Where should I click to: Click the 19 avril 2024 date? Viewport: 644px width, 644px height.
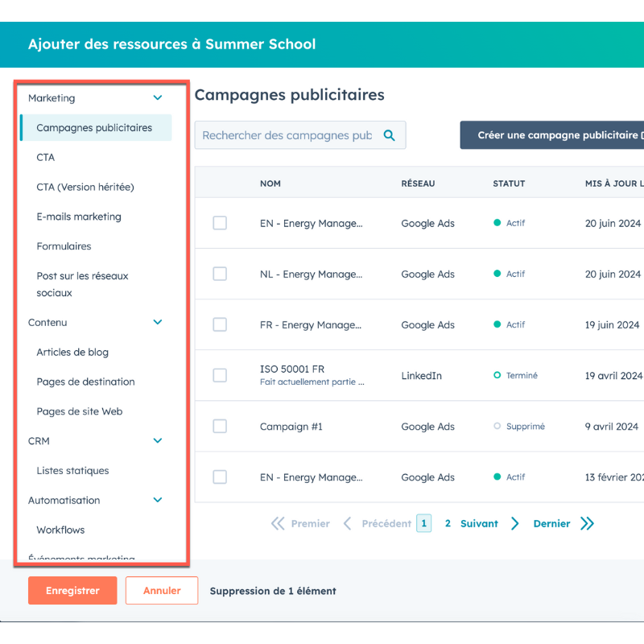[613, 375]
